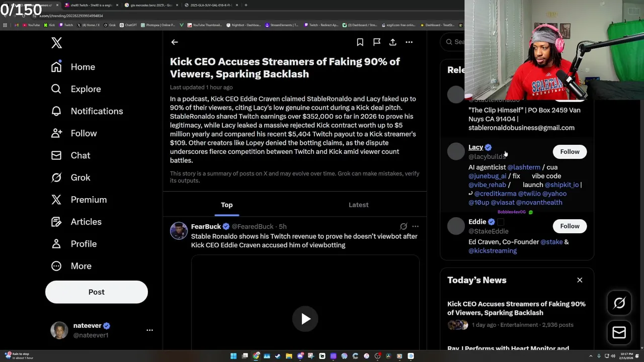Play the video in FearBuck's post

[305, 319]
